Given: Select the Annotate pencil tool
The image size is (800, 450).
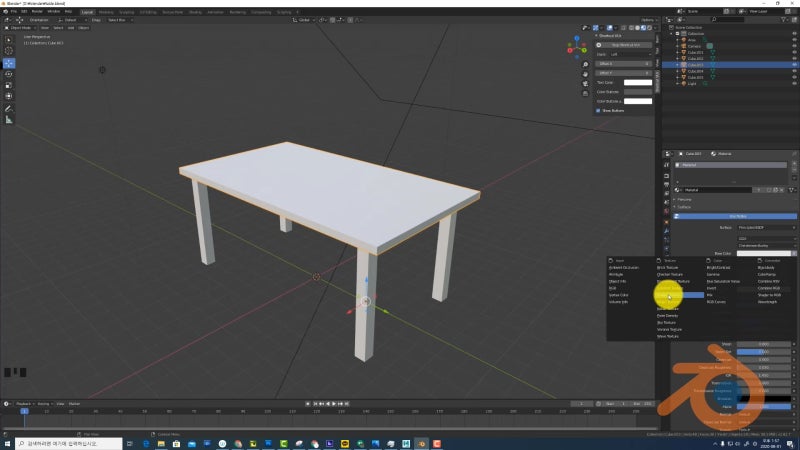Looking at the screenshot, I should [x=9, y=109].
